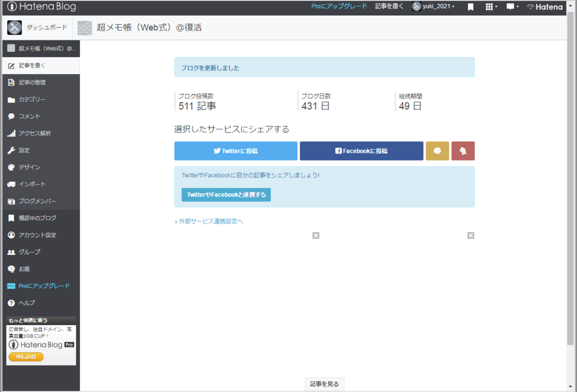
Task: Click the 記事の管理 document icon
Action: pyautogui.click(x=11, y=82)
